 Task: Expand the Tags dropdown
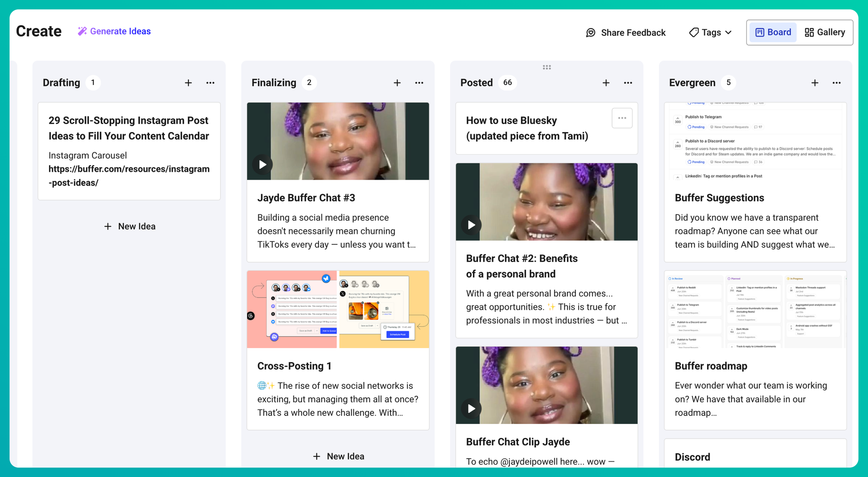710,33
